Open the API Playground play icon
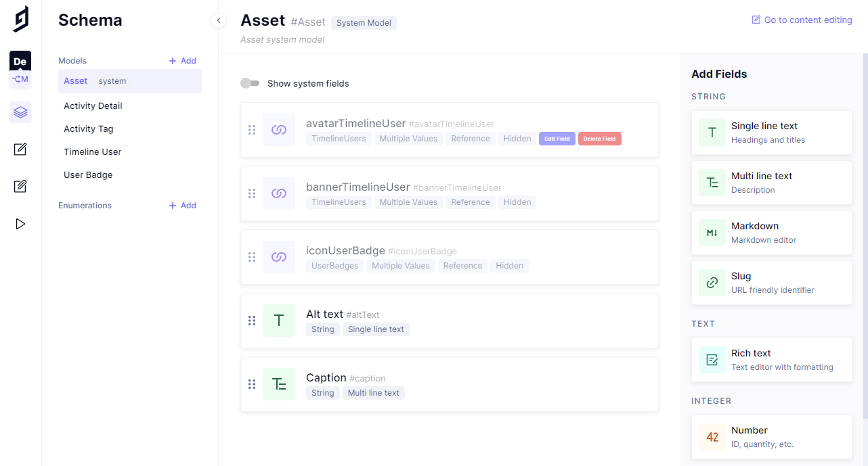The image size is (868, 466). 20,224
